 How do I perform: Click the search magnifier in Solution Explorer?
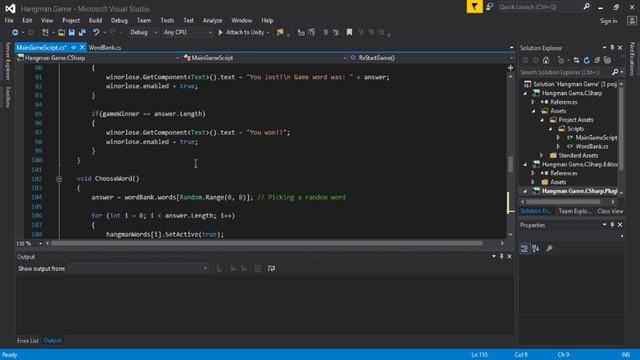[615, 72]
